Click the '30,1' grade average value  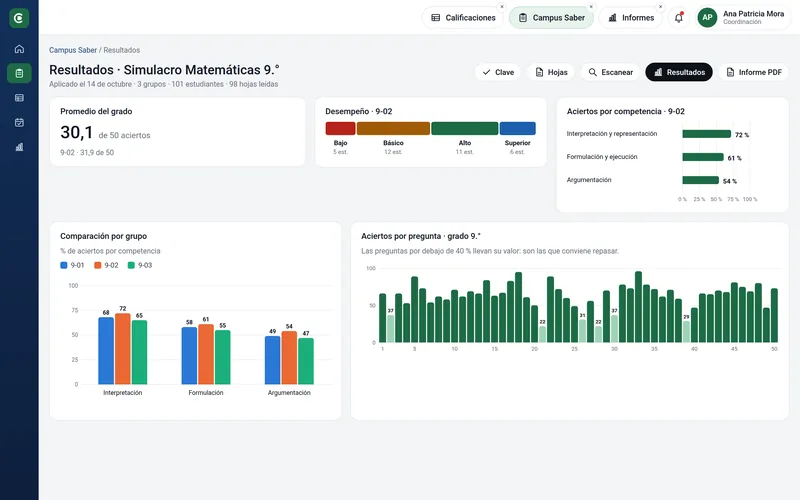tap(77, 133)
